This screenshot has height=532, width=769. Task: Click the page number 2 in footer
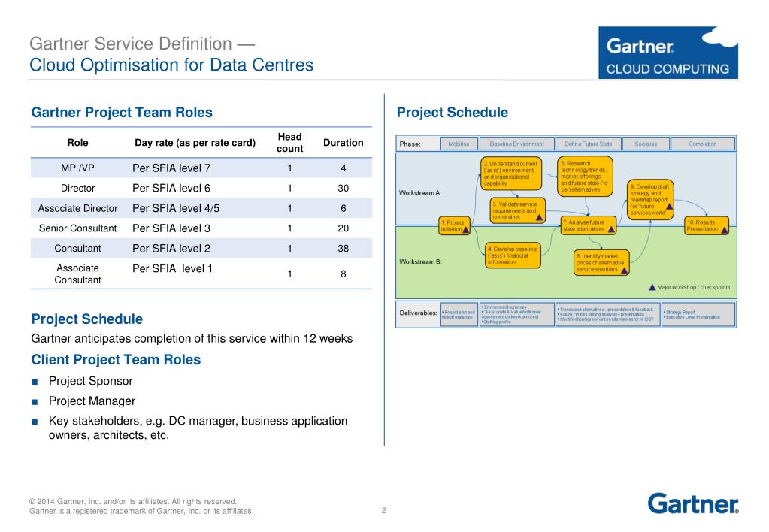384,511
